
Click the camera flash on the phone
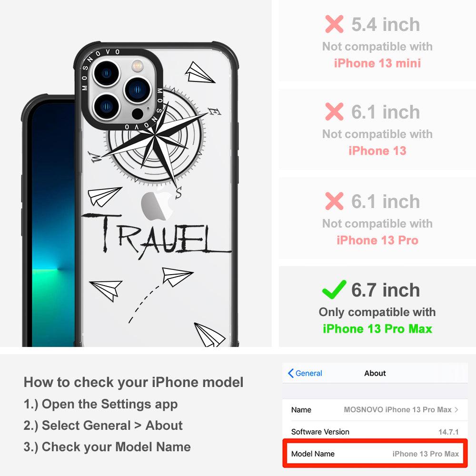137,65
